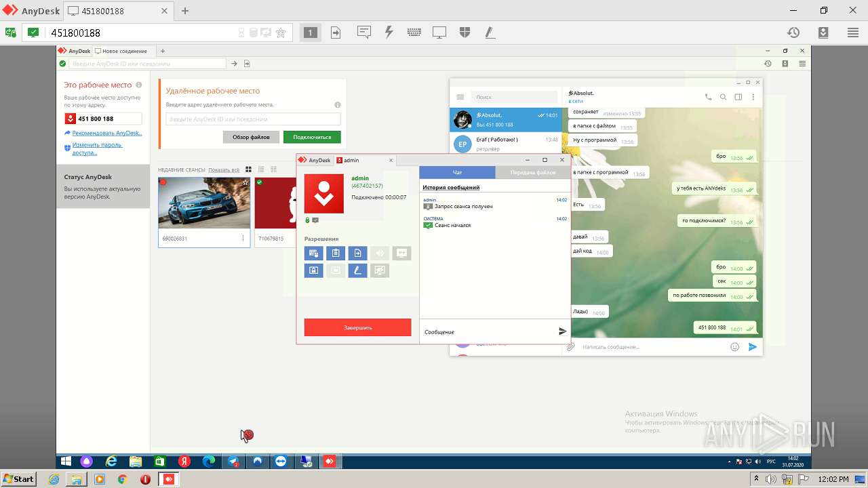This screenshot has height=488, width=868.
Task: Click 'Показать все' recent sessions link
Action: point(224,169)
